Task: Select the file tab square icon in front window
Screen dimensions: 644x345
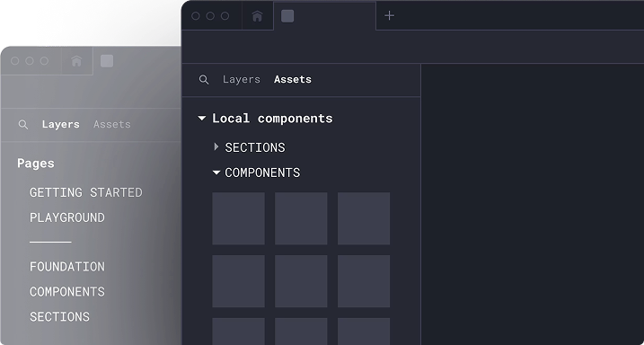Action: (x=287, y=16)
